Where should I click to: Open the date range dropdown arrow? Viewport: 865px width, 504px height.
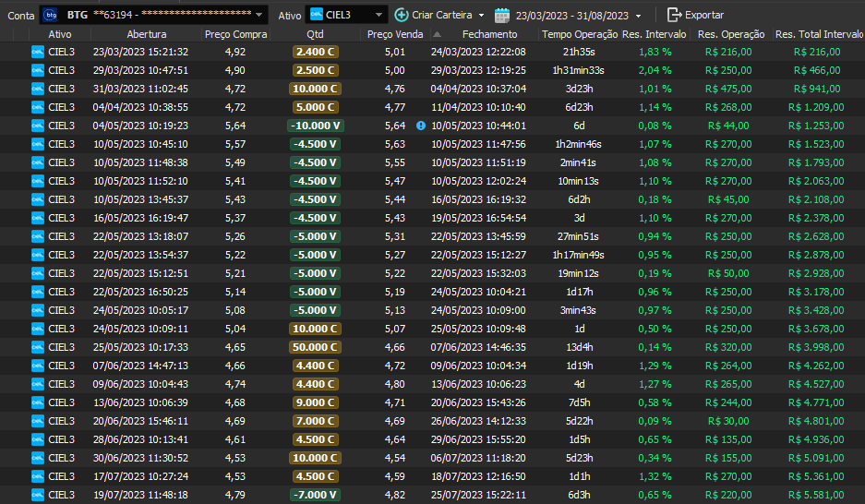pos(638,15)
